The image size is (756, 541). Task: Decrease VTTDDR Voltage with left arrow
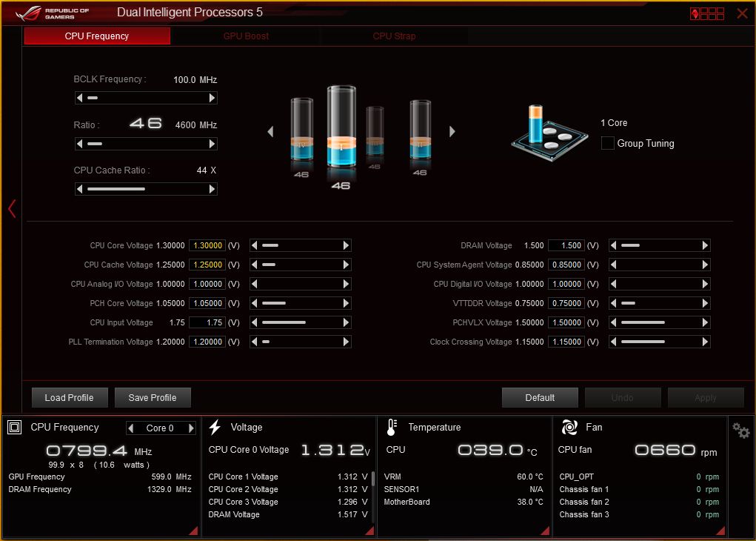[x=613, y=304]
